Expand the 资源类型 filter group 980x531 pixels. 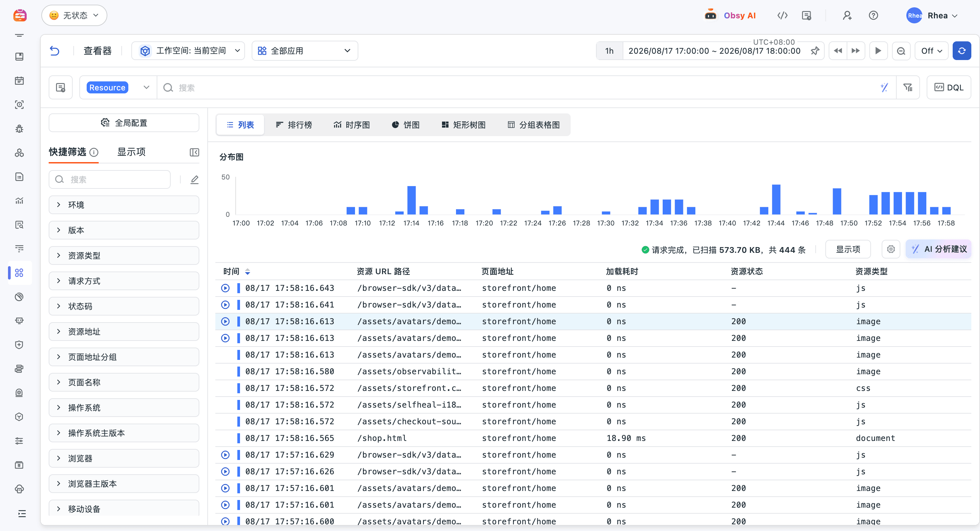(124, 255)
